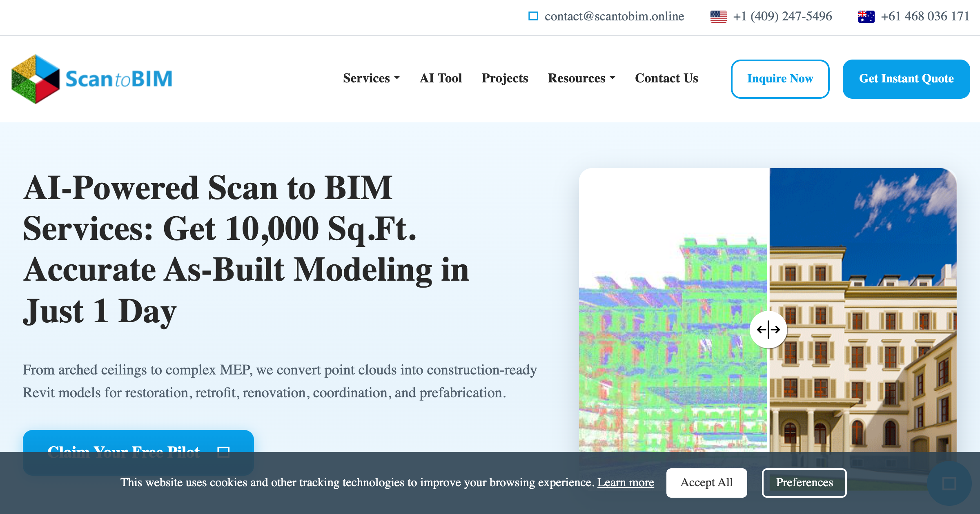The image size is (980, 514).
Task: Expand the Resources dropdown menu
Action: (x=581, y=78)
